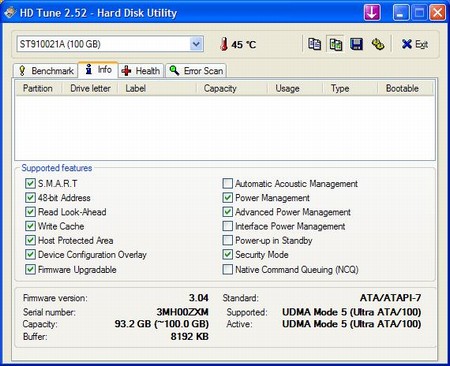Click the red thermometer temperature icon
The width and height of the screenshot is (450, 366).
pos(224,44)
